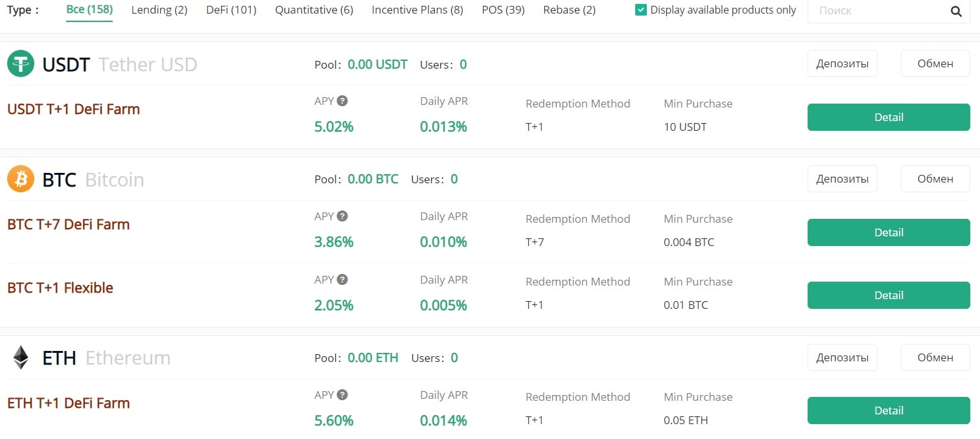Open Detail for USDT T+1 DeFi Farm

(x=888, y=117)
